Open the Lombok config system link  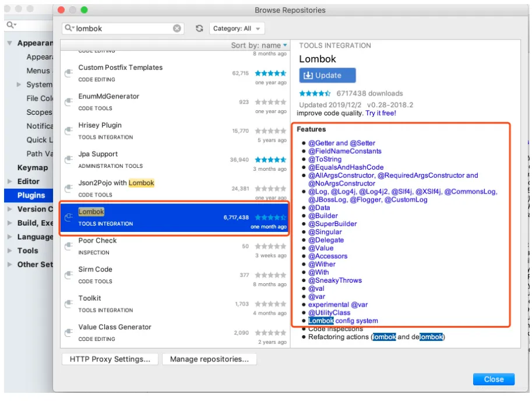click(343, 321)
